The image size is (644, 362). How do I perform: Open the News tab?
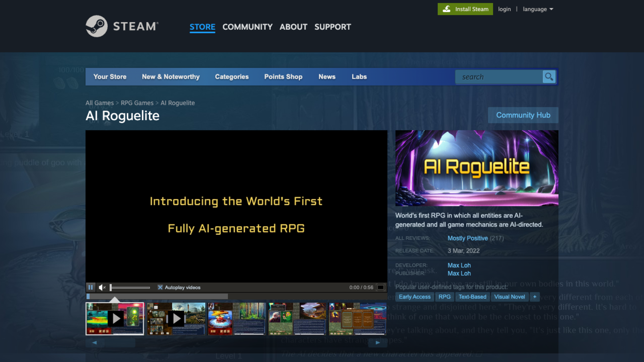point(327,77)
